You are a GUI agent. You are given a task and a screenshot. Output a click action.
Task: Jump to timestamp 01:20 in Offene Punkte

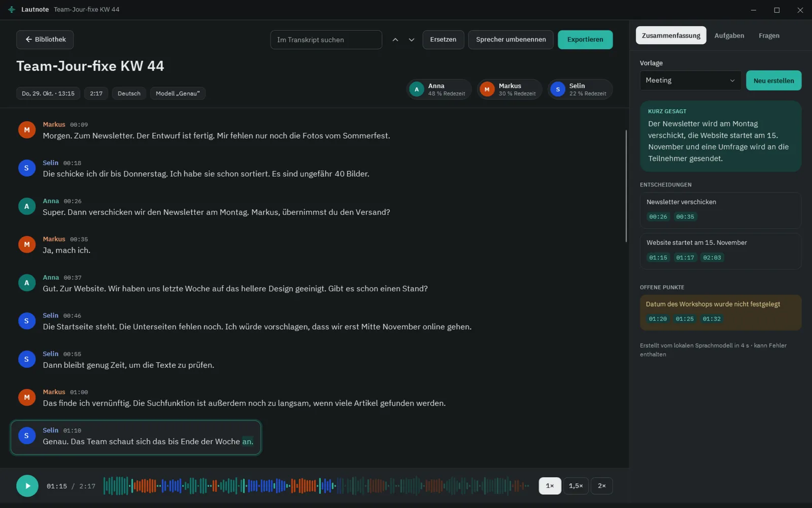pos(658,319)
